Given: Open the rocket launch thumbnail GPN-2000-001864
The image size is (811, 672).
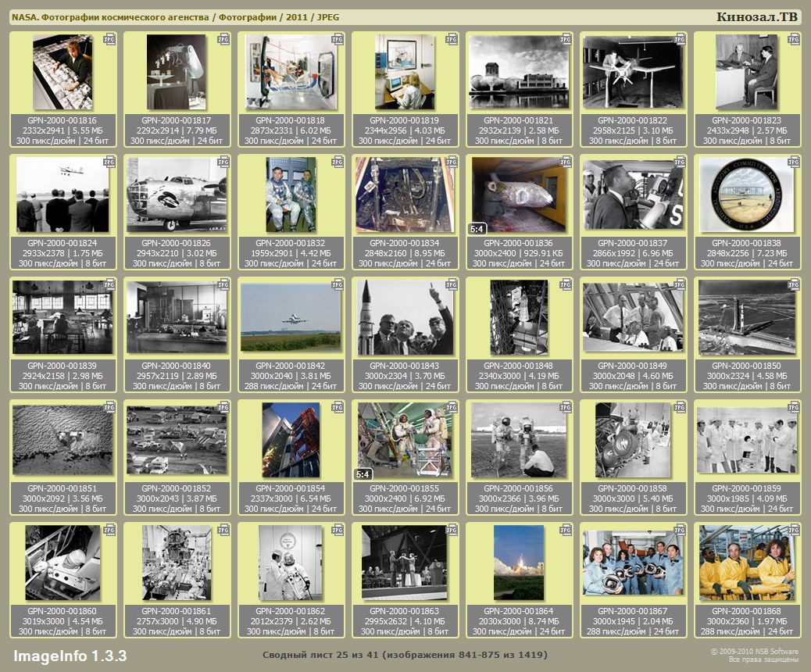Looking at the screenshot, I should click(519, 563).
